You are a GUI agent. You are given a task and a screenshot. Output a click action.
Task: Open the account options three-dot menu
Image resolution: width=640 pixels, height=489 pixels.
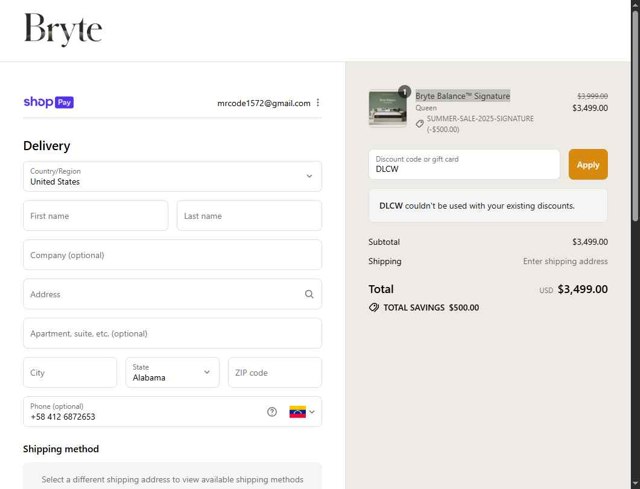pos(318,103)
